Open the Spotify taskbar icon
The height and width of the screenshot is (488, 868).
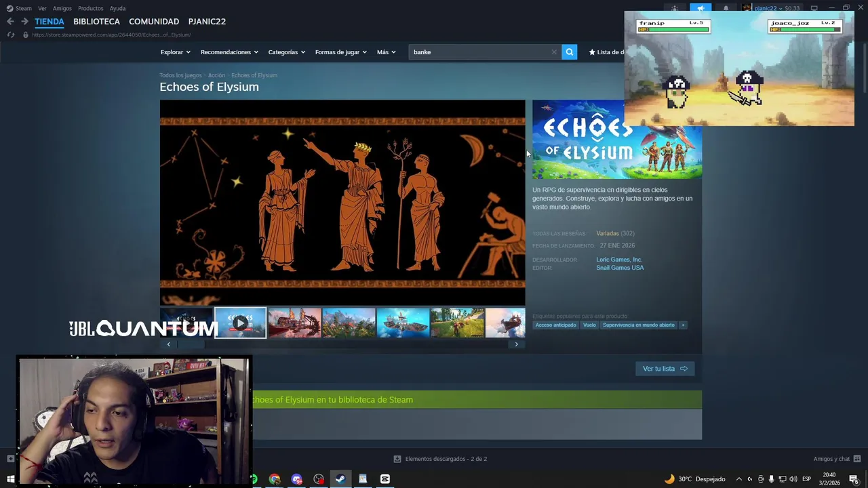click(254, 479)
